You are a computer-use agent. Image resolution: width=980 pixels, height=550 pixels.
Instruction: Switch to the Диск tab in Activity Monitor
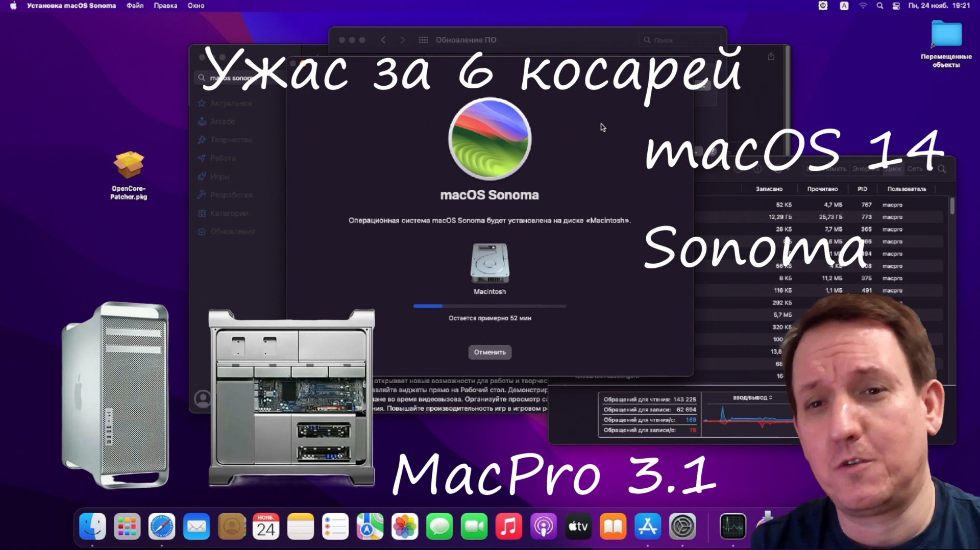893,169
